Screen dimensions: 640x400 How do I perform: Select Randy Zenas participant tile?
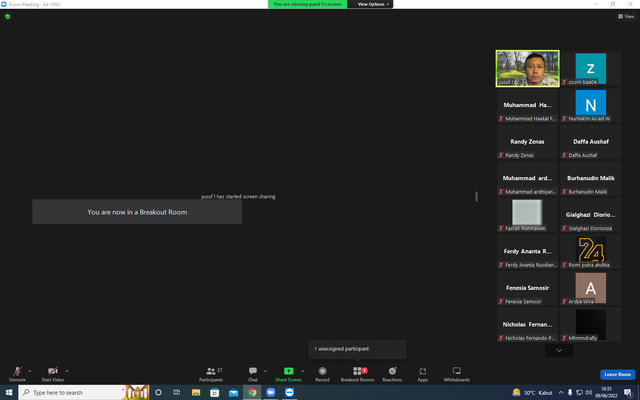[x=527, y=142]
